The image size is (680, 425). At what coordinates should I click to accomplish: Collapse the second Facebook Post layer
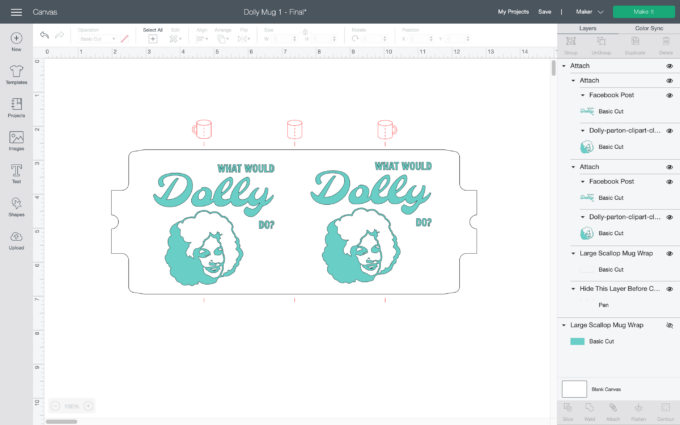click(583, 182)
